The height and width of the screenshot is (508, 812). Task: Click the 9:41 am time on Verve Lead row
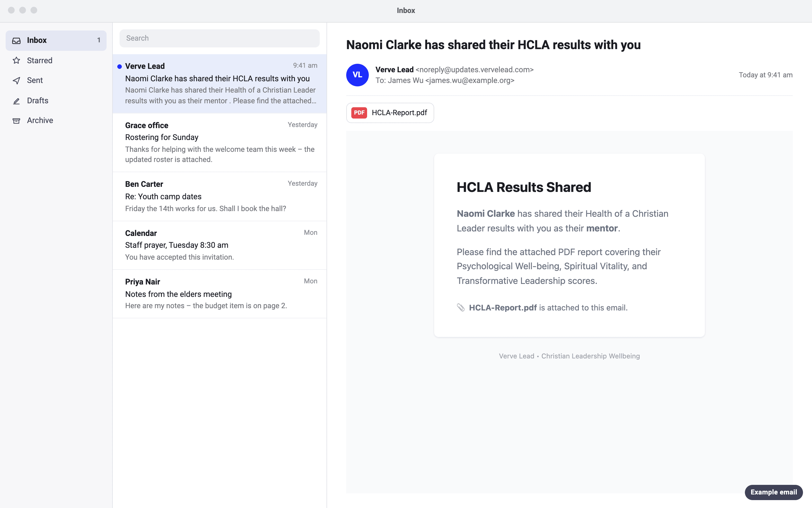305,65
